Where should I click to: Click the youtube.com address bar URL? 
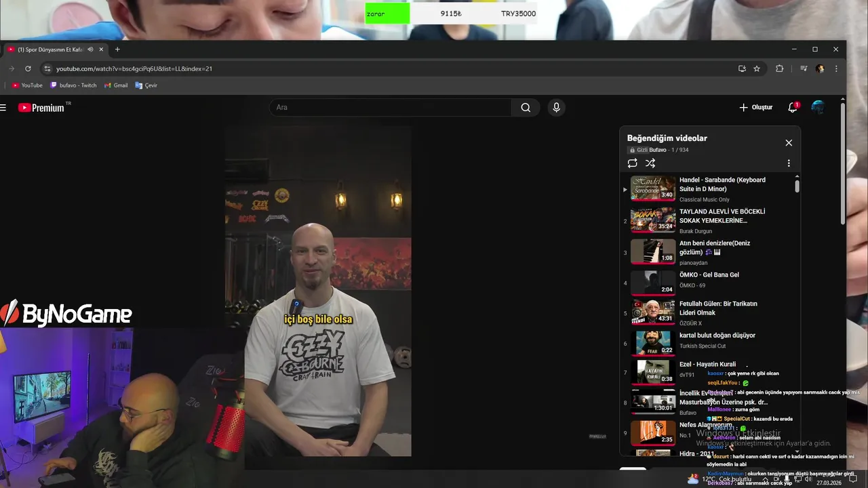(x=134, y=68)
